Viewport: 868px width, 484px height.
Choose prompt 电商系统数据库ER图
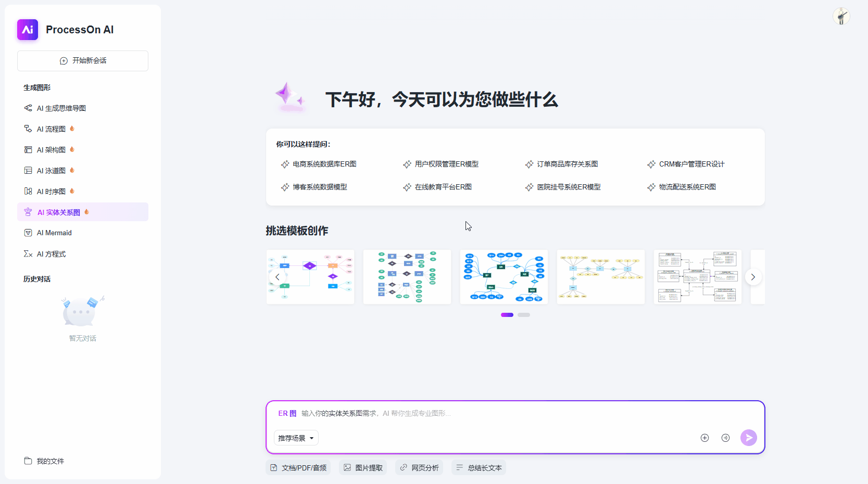coord(319,164)
